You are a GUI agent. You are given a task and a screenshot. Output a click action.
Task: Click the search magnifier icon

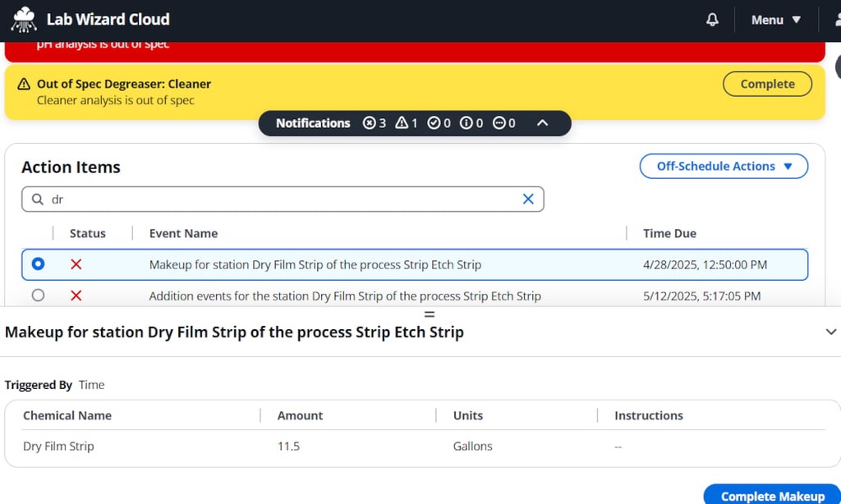pyautogui.click(x=38, y=199)
